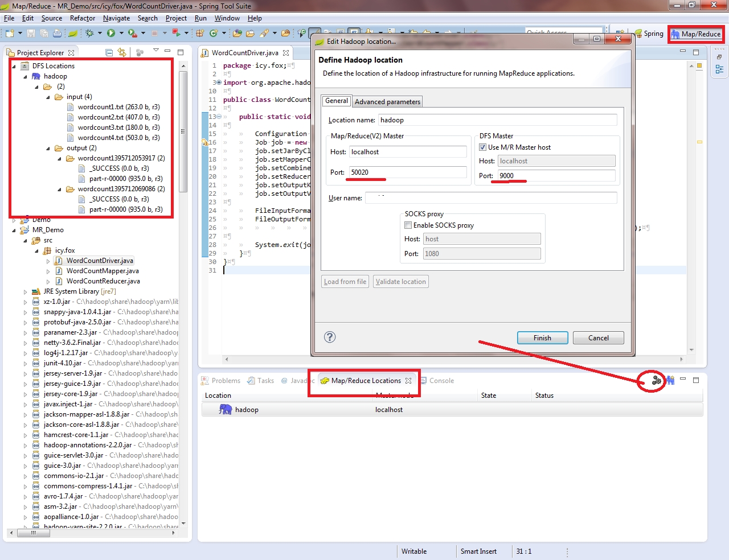Click the Map/Reduce Master Port field

[408, 172]
